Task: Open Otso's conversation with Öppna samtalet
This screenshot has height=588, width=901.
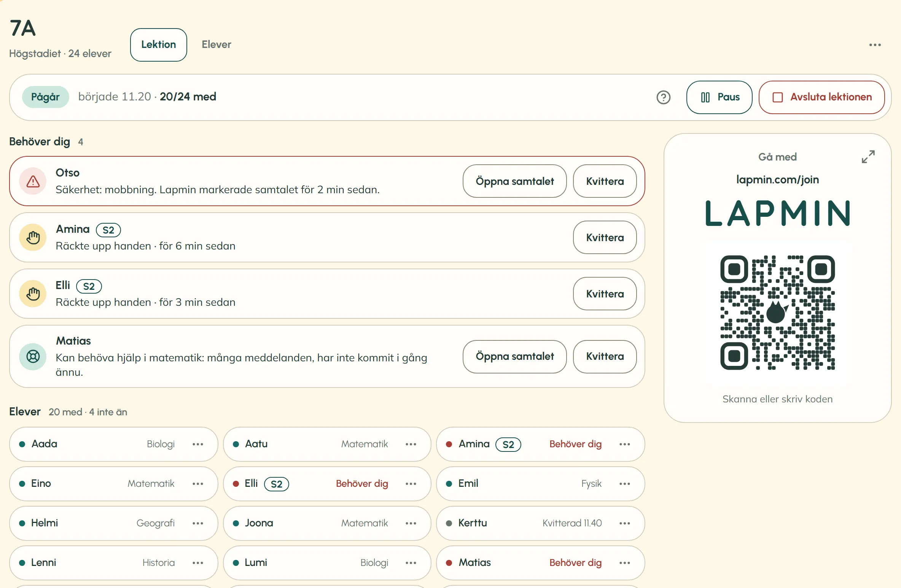Action: 515,181
